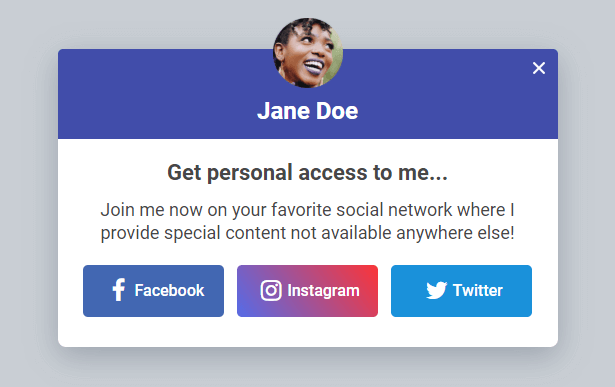Click the Instagram camera logo icon

(x=271, y=291)
